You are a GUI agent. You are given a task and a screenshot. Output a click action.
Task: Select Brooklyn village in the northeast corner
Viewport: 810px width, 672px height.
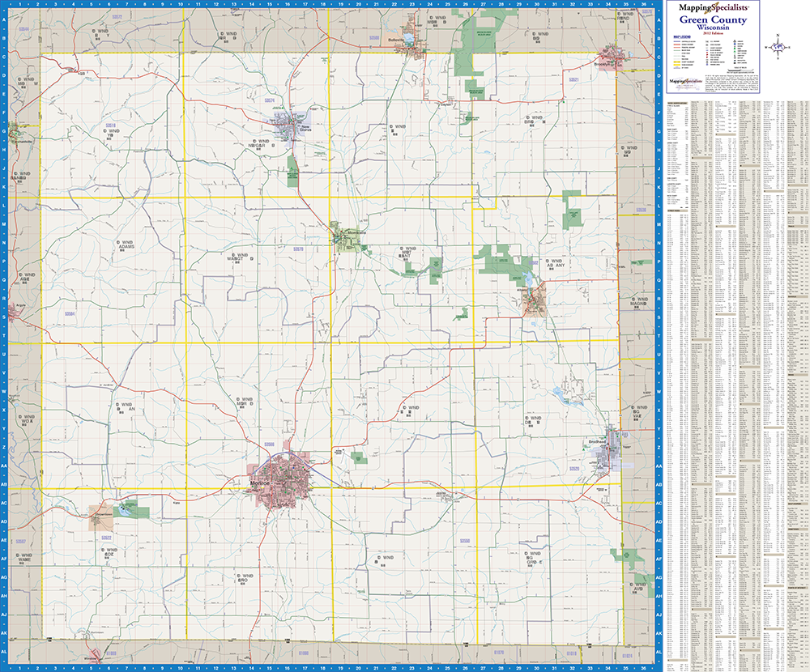click(x=625, y=61)
